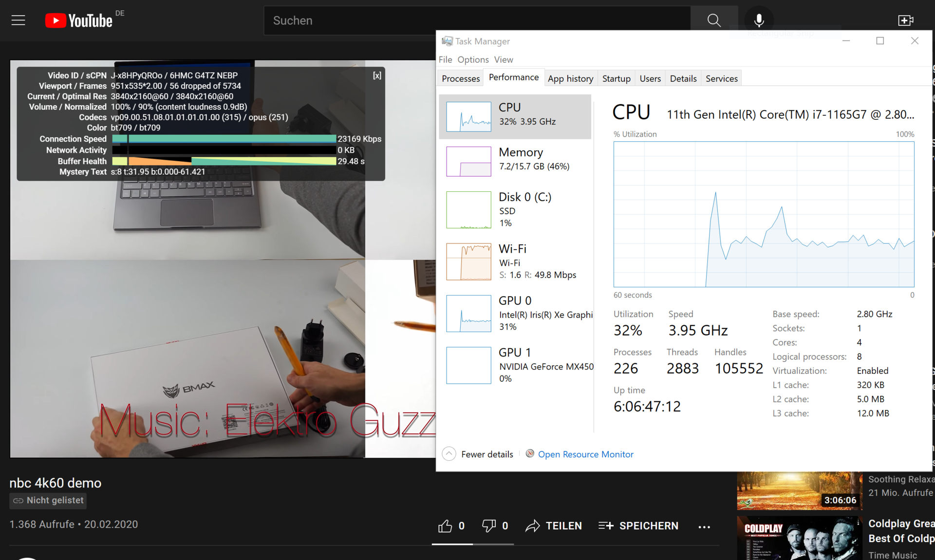Switch to the App history tab
The width and height of the screenshot is (935, 560).
[x=570, y=78]
